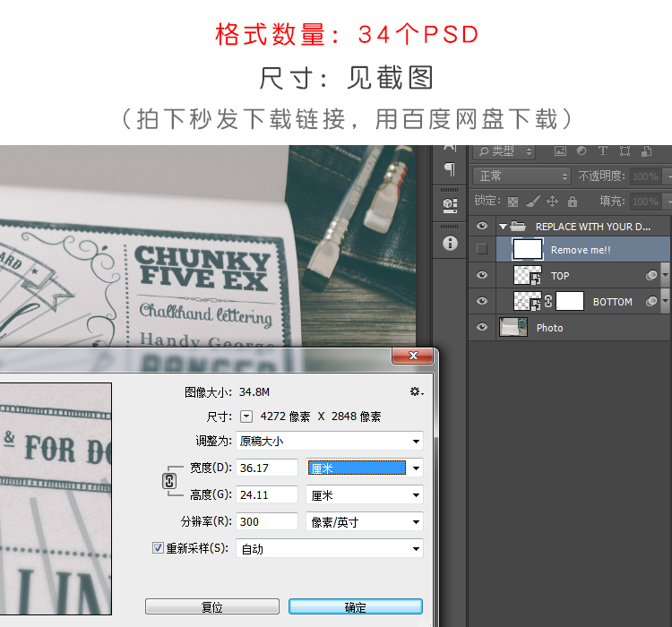This screenshot has width=672, height=627.
Task: Open the 正常 blend mode dropdown
Action: 522,176
